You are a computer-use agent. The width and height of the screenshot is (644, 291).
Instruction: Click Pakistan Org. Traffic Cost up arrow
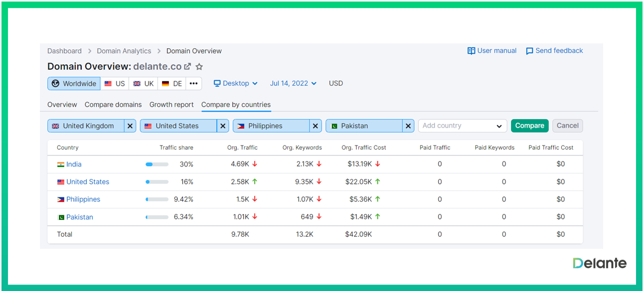[377, 216]
